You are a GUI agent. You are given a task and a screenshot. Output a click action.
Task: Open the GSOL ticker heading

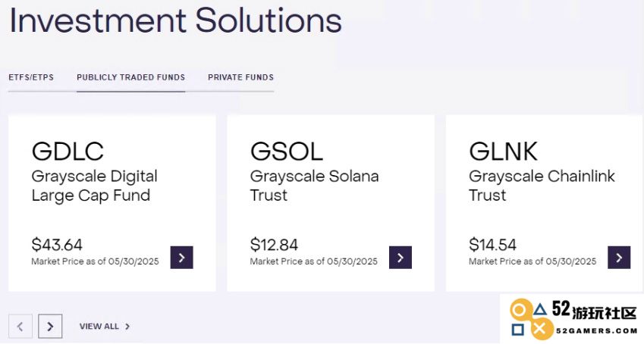click(287, 151)
